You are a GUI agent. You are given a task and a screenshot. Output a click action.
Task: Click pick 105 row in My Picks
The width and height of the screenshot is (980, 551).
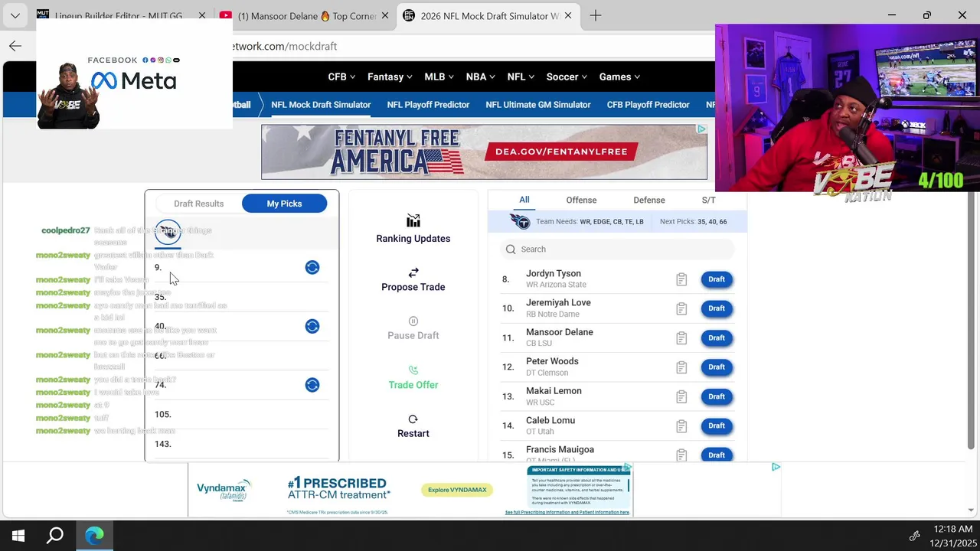pyautogui.click(x=241, y=415)
